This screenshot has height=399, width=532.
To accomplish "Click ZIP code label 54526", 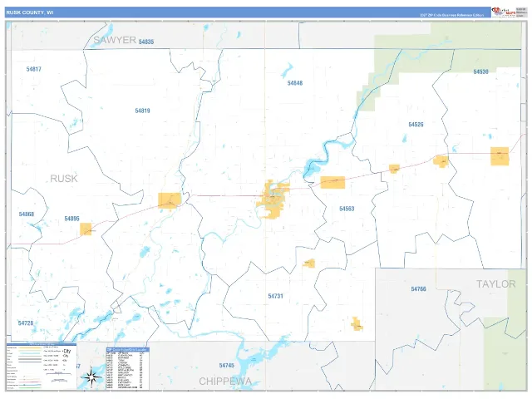I will [416, 125].
